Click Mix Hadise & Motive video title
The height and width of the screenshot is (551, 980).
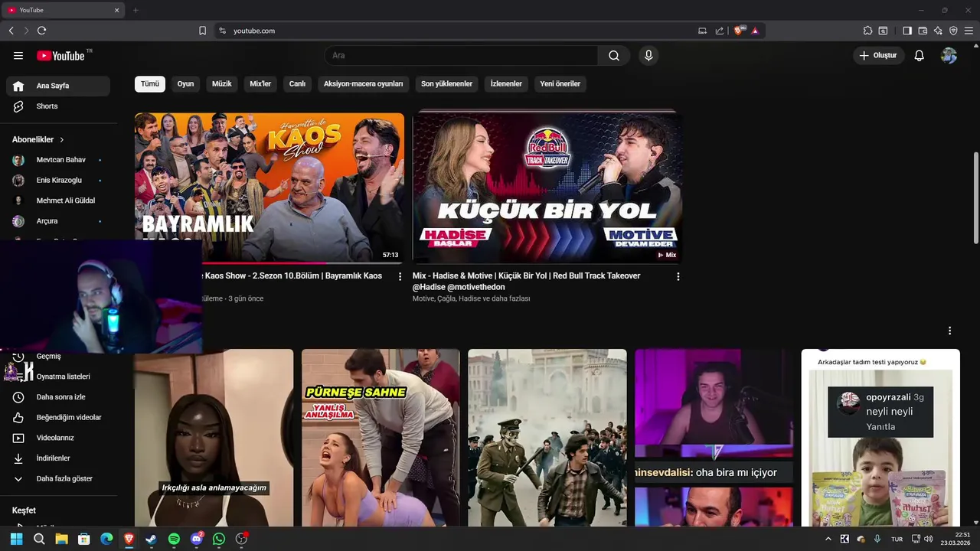click(526, 281)
